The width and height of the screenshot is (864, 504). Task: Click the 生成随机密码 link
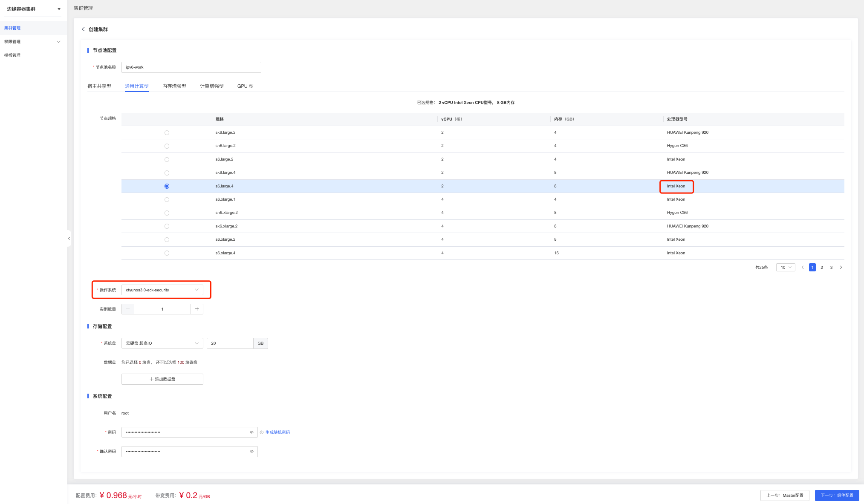(277, 432)
